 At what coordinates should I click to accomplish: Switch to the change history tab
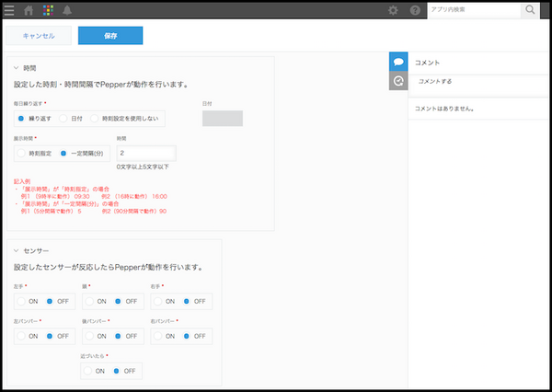point(398,81)
